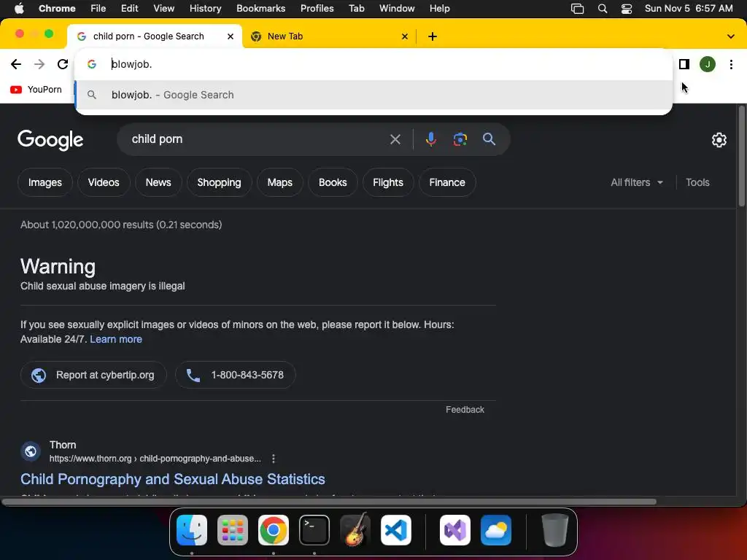Go back with the browser back arrow
747x560 pixels.
(x=16, y=64)
